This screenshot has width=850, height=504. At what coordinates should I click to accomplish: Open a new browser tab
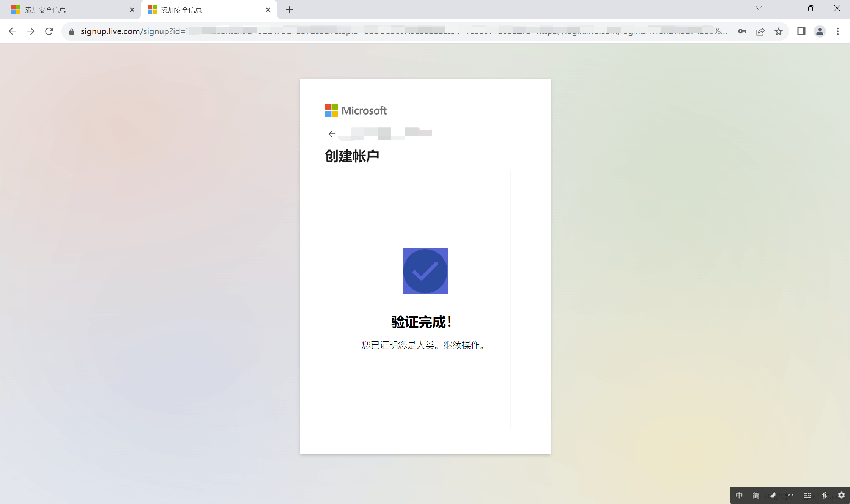290,10
